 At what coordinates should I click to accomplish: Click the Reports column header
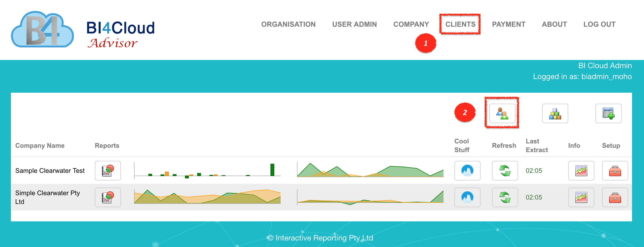[x=107, y=146]
